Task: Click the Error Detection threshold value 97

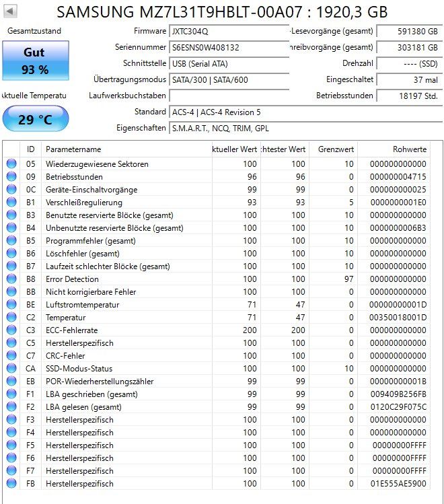Action: 349,279
